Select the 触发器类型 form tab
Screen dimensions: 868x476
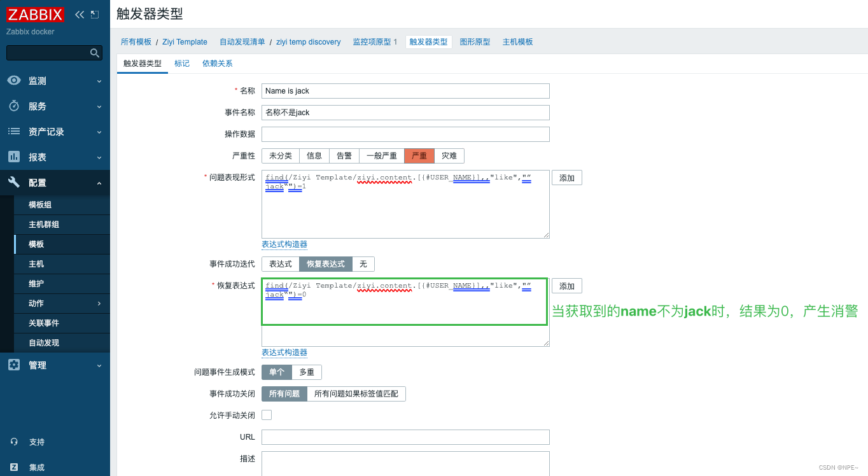click(143, 64)
